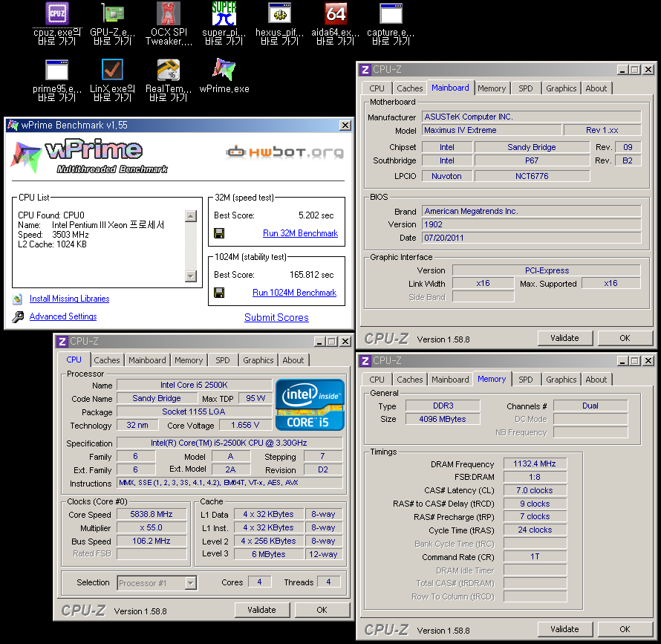Image resolution: width=661 pixels, height=644 pixels.
Task: Open Mainboard tab in CPU-Z CPU window
Action: 147,360
